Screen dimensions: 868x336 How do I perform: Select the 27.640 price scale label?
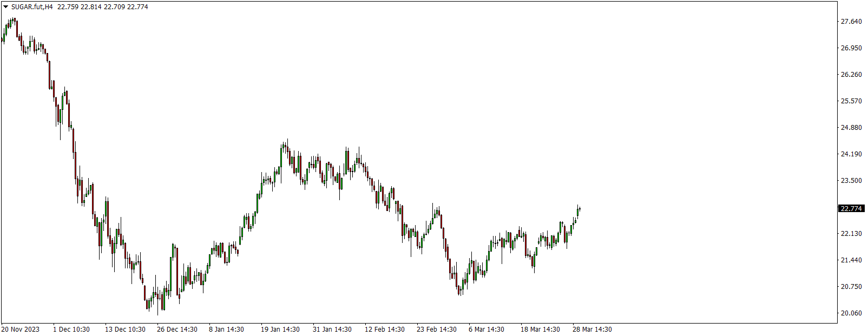[x=851, y=22]
